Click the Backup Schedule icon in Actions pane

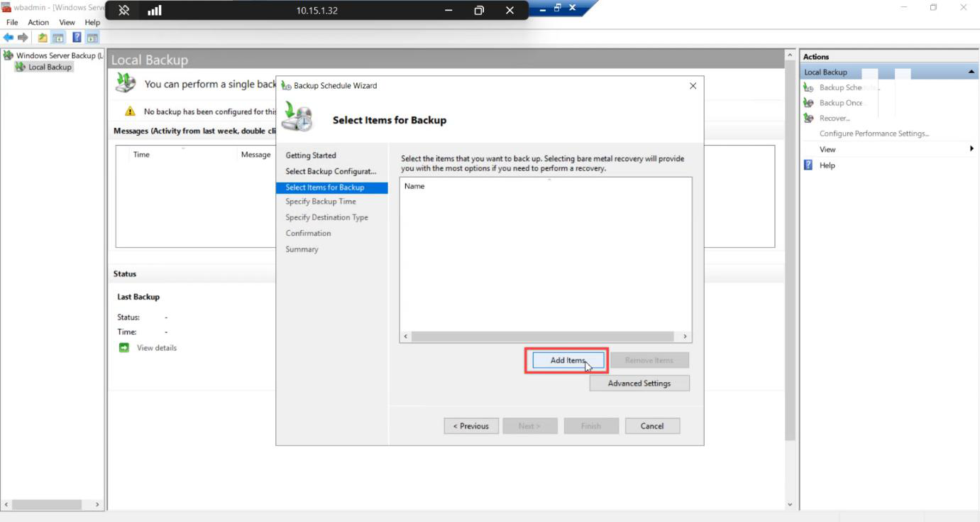coord(808,87)
